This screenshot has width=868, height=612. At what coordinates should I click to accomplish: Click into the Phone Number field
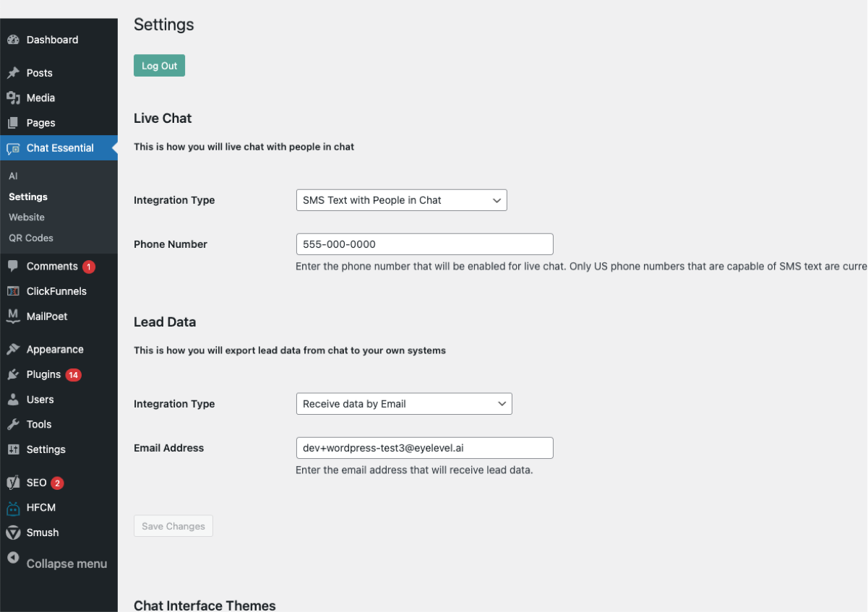425,244
